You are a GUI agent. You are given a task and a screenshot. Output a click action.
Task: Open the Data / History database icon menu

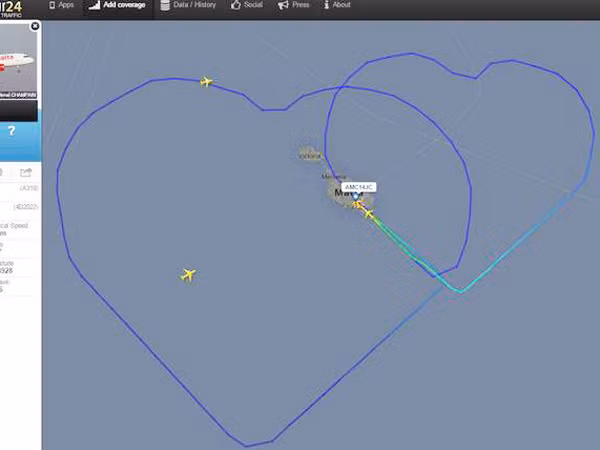188,5
